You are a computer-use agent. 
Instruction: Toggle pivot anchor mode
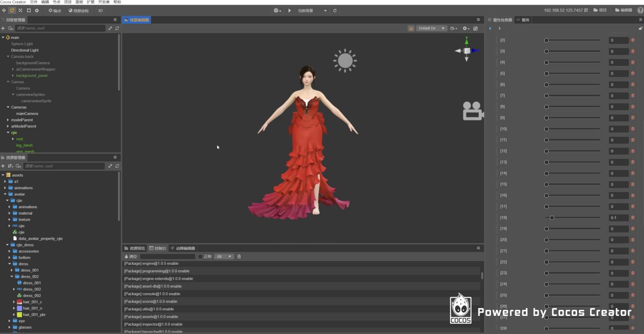(55, 10)
